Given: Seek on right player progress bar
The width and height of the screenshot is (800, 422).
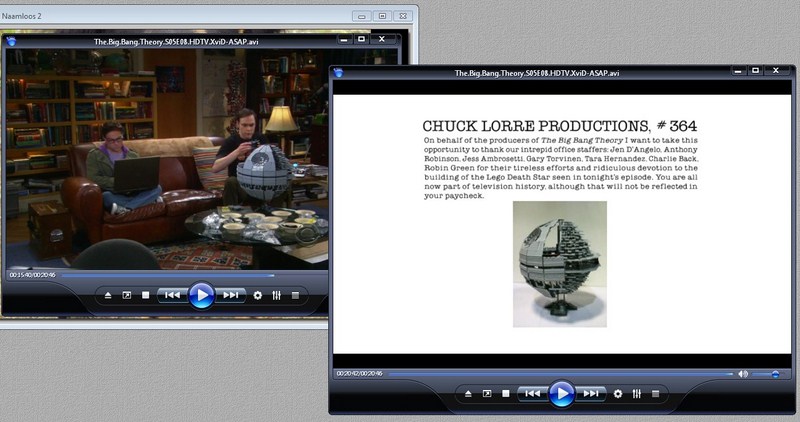Looking at the screenshot, I should point(561,374).
